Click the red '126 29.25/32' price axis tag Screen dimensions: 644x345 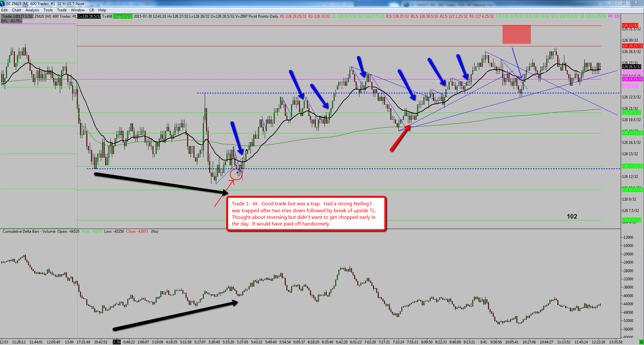[632, 46]
